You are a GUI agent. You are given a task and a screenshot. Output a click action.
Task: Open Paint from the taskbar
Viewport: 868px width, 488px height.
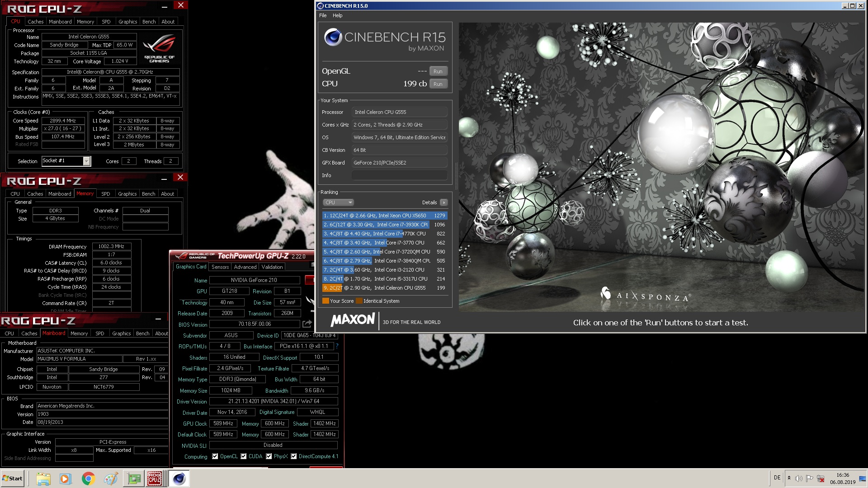point(111,479)
